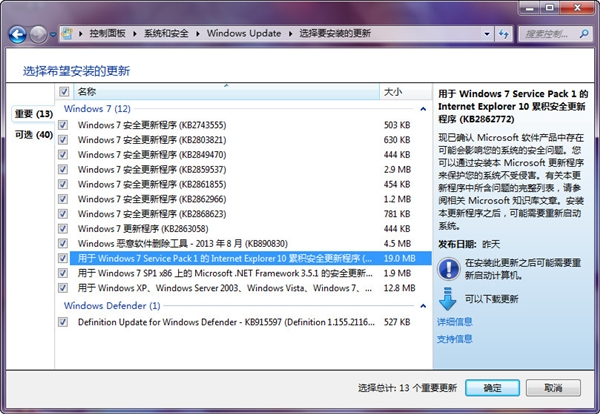Close the Windows Update window
600x414 pixels.
[577, 8]
